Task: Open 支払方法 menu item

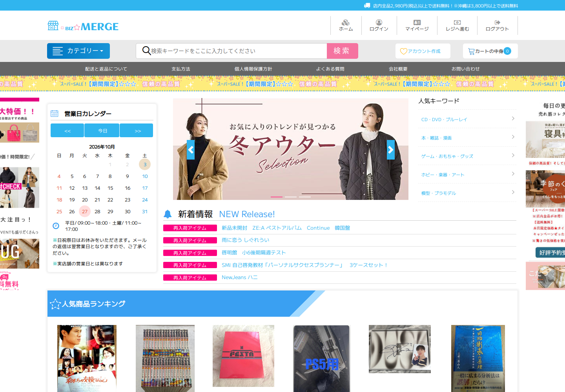Action: pos(181,69)
